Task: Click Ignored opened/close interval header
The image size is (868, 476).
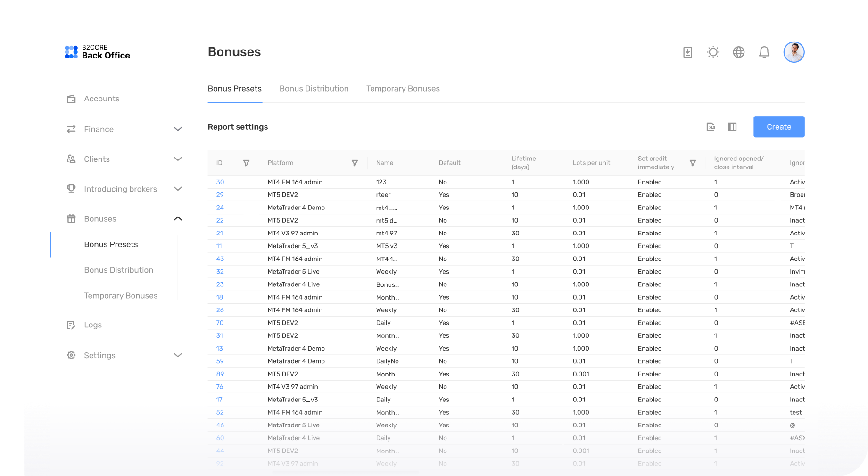Action: [x=739, y=163]
